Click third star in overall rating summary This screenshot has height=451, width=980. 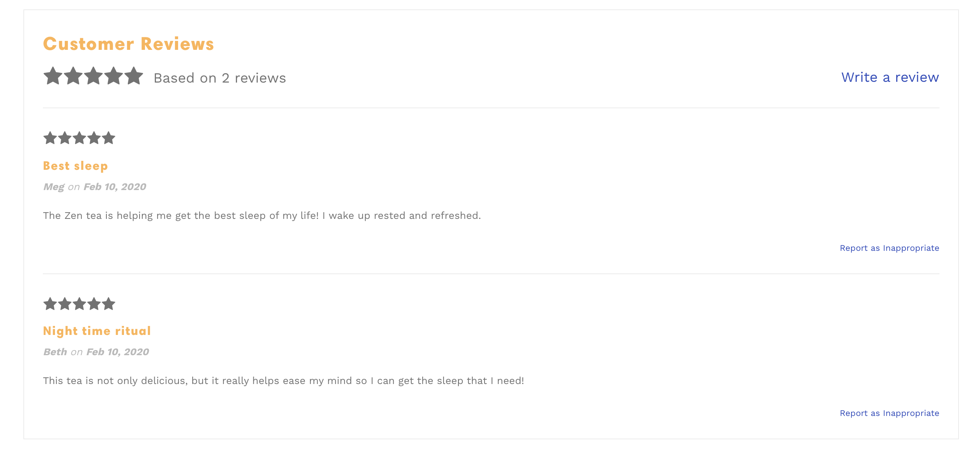(x=93, y=76)
